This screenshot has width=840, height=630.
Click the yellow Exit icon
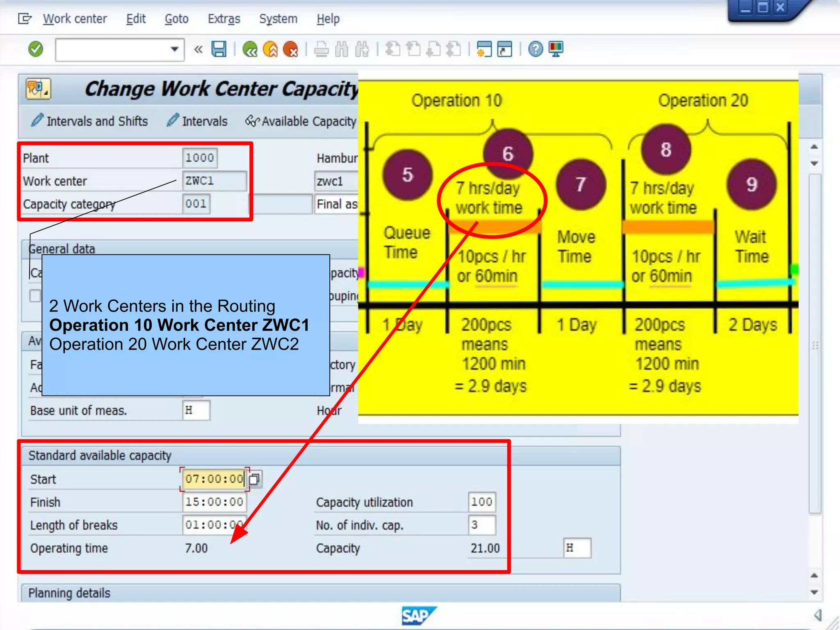270,50
